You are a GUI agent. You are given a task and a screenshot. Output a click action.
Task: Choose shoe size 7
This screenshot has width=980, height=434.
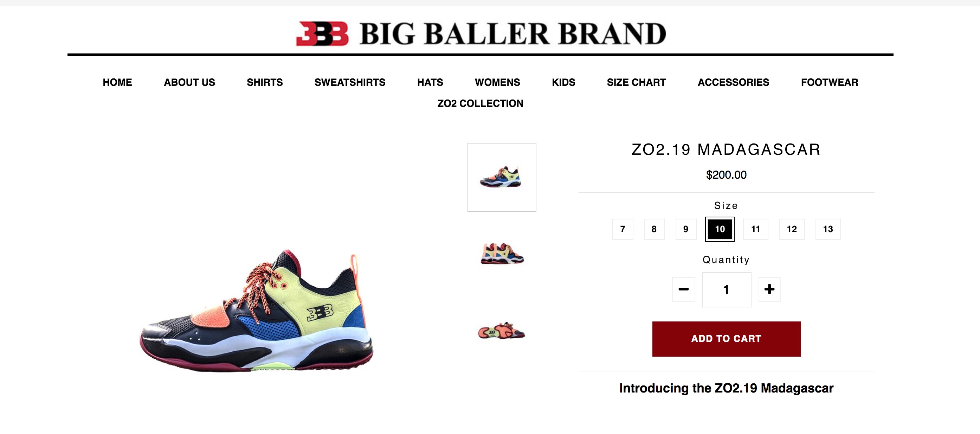623,229
